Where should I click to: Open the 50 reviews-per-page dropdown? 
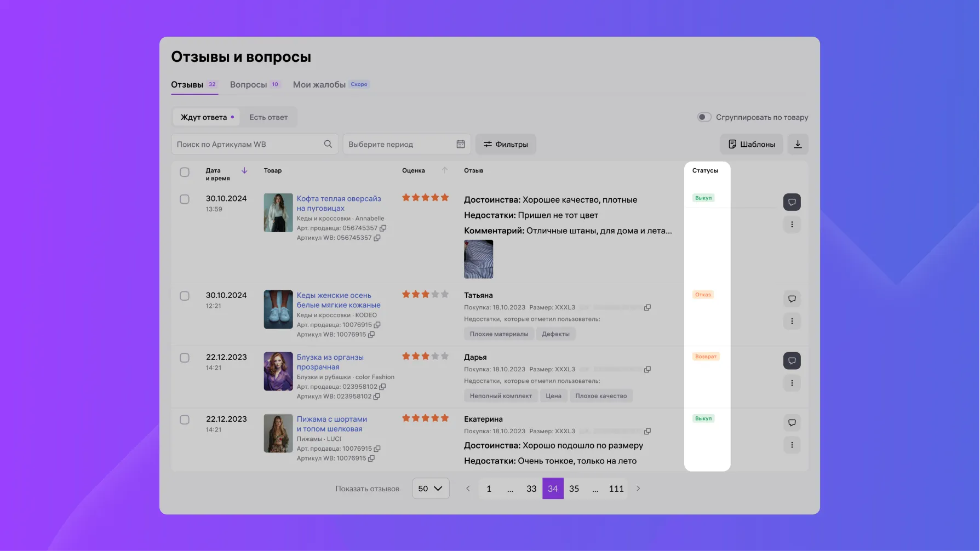(x=431, y=489)
